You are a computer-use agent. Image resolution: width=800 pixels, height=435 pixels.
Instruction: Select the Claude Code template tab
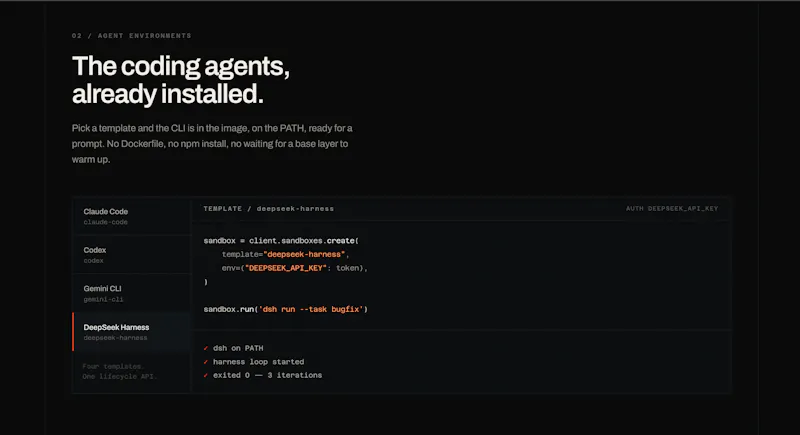pos(132,216)
